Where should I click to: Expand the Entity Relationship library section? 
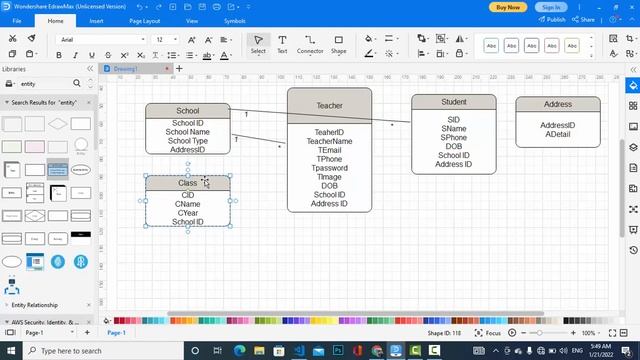pos(7,305)
